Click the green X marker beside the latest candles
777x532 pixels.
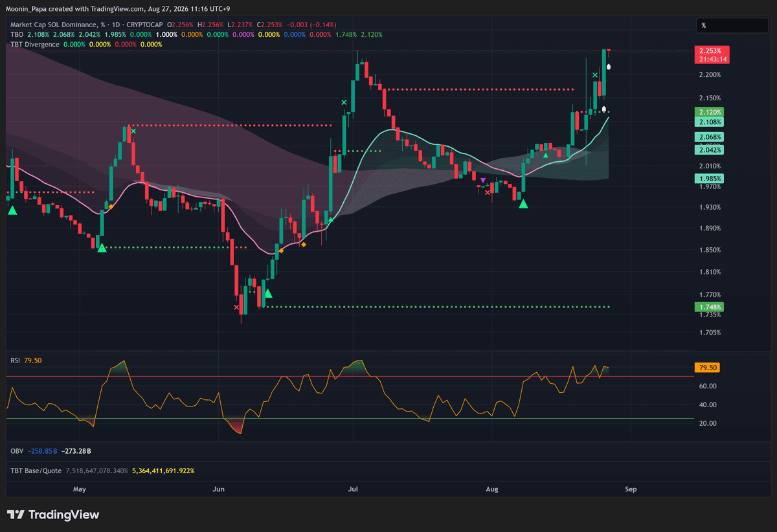pos(595,76)
